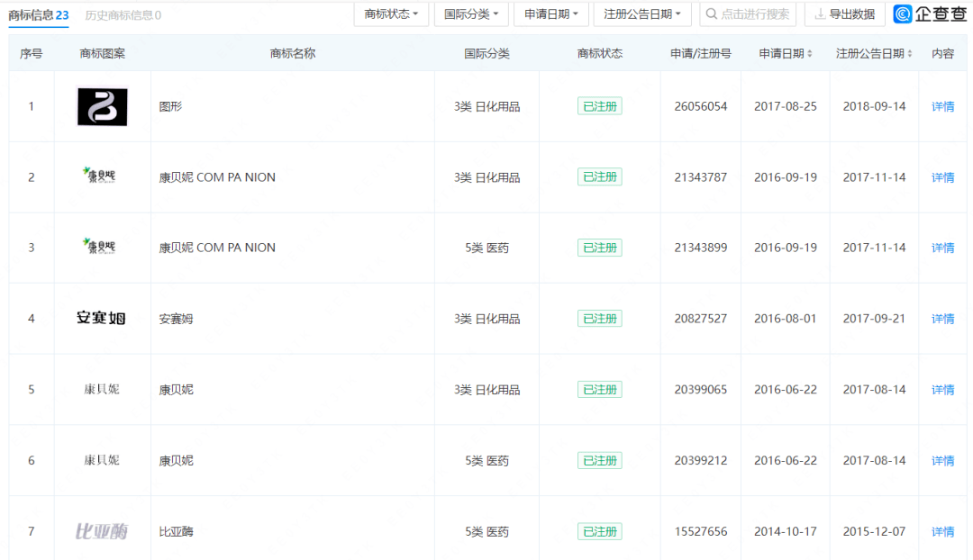Viewport: 973px width, 560px height.
Task: Click the 安赛姆 trademark logo image
Action: click(102, 318)
